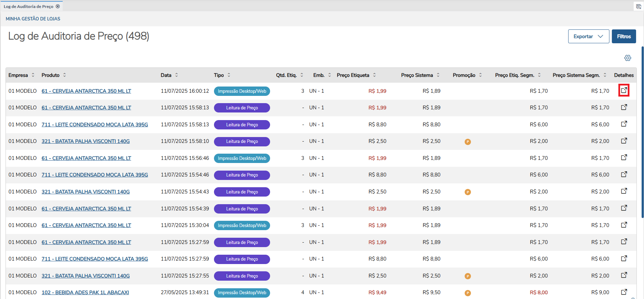Sort by the Promoção column
Viewport: 644px width, 299px height.
467,75
